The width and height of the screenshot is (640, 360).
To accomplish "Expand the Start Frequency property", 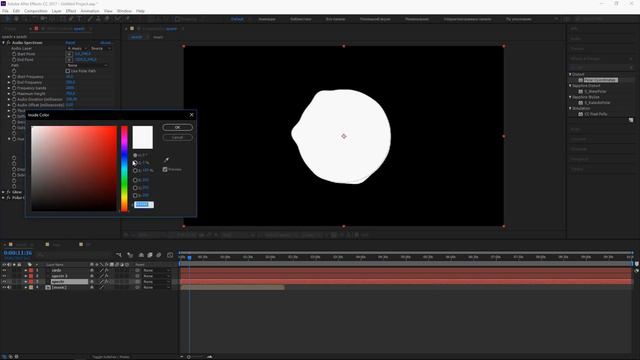I will (9, 77).
